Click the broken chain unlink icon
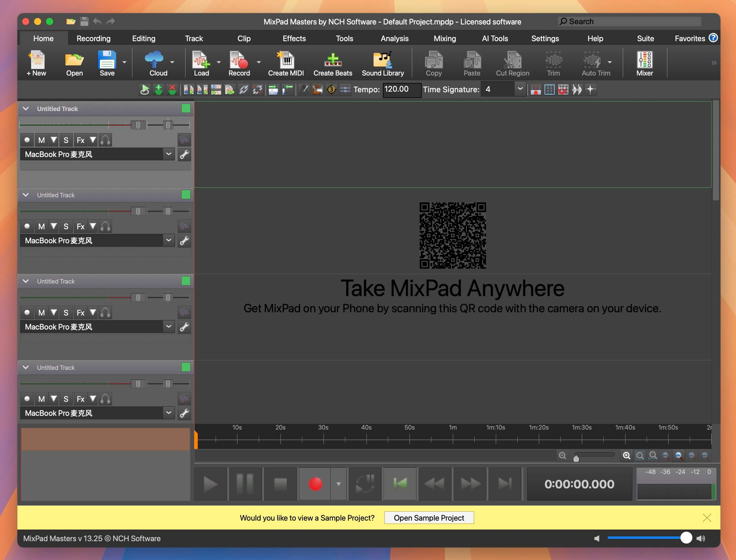736x560 pixels. 257,89
